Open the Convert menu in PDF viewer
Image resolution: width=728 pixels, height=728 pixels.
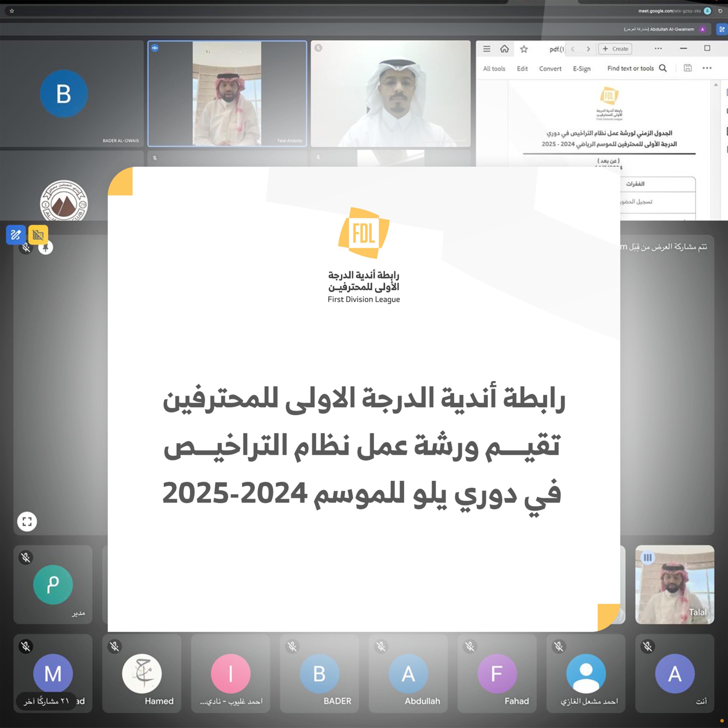coord(550,69)
